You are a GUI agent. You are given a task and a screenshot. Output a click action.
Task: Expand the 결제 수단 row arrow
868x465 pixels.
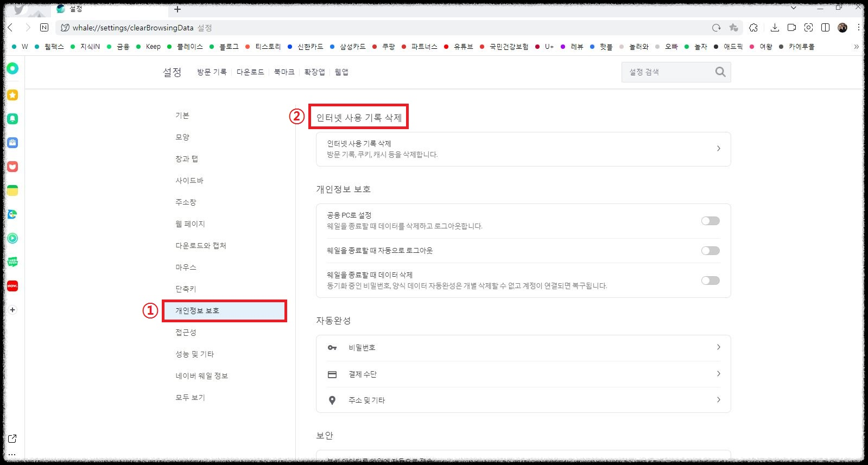click(x=718, y=374)
